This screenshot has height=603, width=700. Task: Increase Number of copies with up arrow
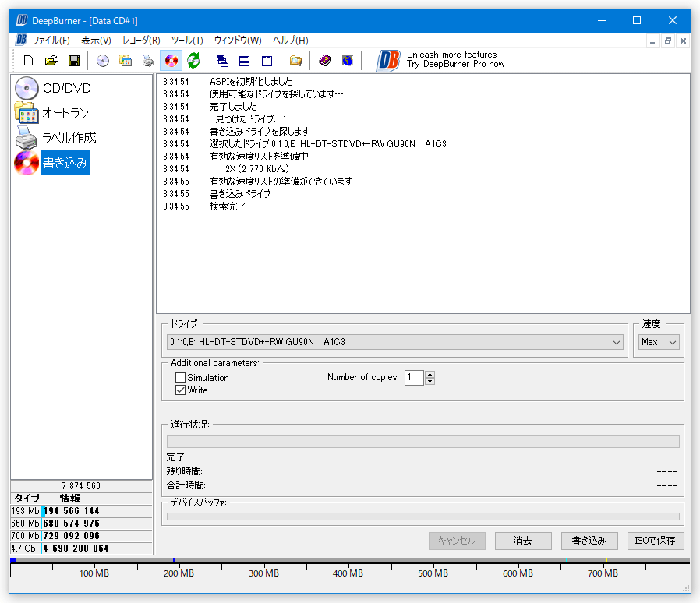pyautogui.click(x=430, y=374)
